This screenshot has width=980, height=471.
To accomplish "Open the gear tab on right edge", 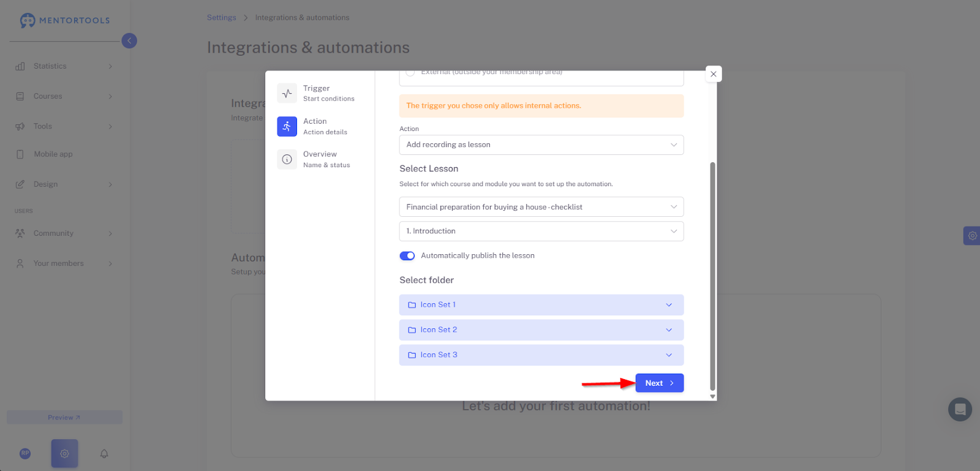I will (x=972, y=236).
